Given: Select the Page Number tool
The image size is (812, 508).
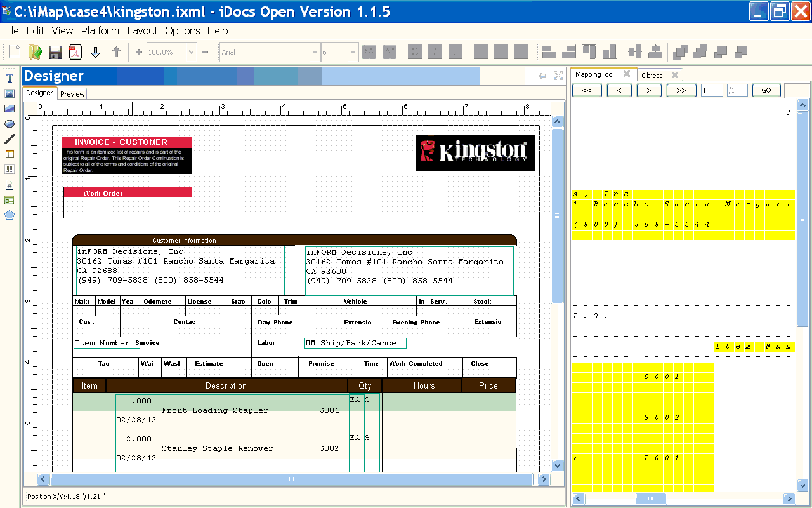Looking at the screenshot, I should click(9, 184).
